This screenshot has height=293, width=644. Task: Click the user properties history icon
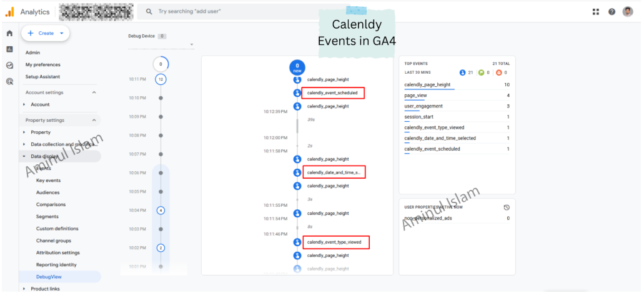(x=507, y=207)
